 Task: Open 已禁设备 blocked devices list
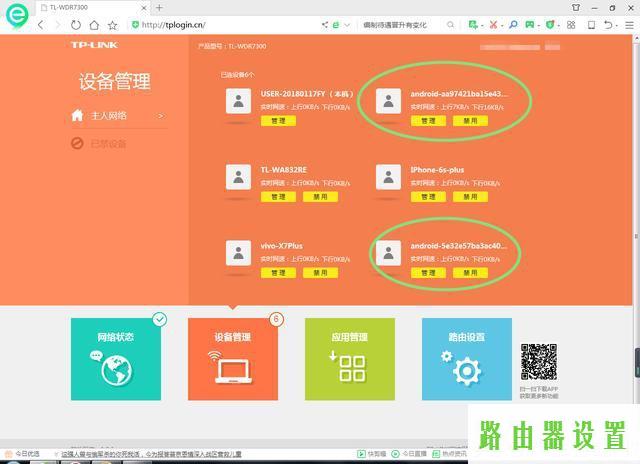coord(98,144)
